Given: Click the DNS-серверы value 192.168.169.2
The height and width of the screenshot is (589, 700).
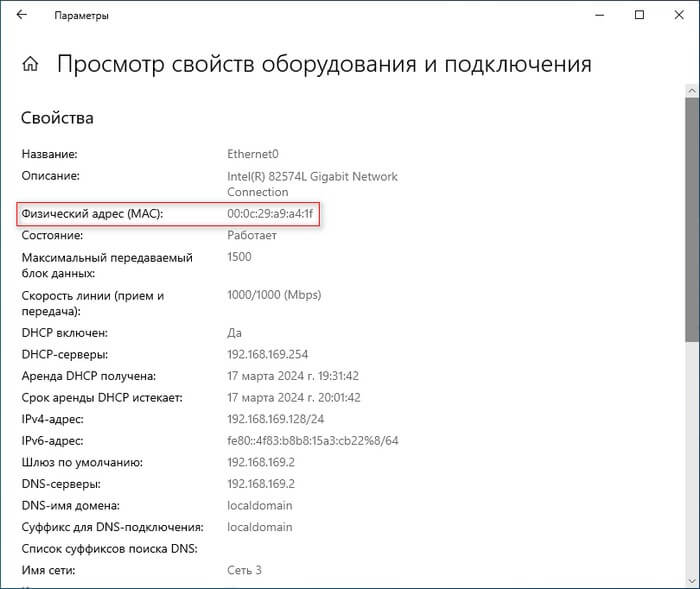Looking at the screenshot, I should [261, 484].
